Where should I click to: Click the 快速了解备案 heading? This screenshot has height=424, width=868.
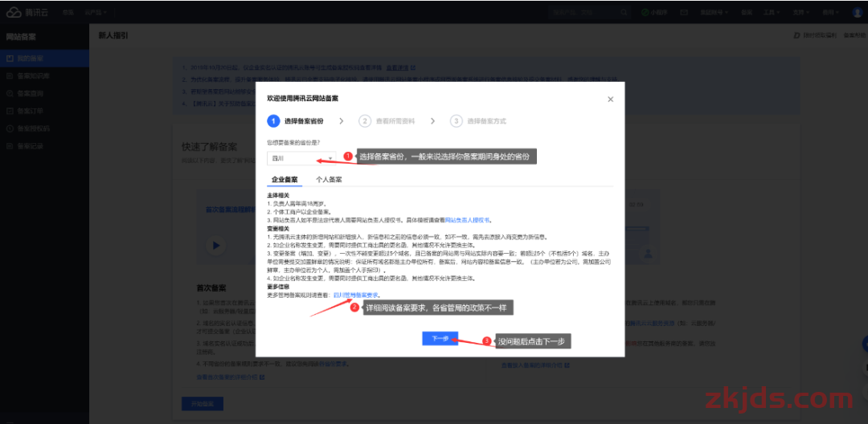209,147
